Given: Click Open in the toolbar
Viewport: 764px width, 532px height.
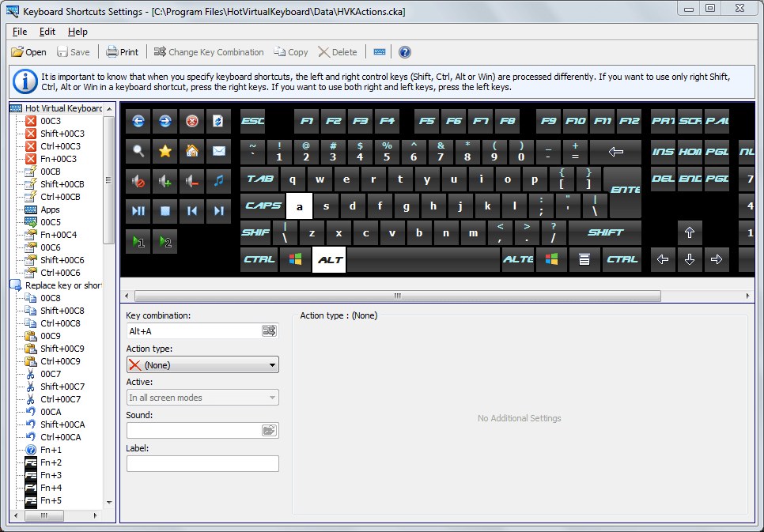Looking at the screenshot, I should click(28, 52).
